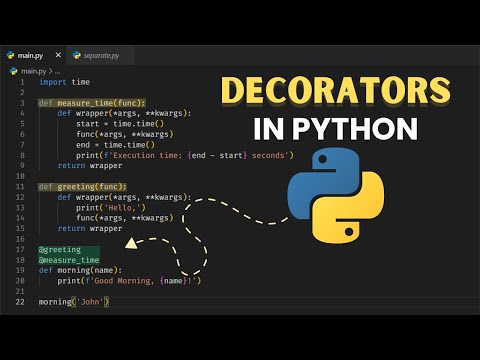Click the @measure_time decorator
Screen dimensions: 480x360
click(69, 260)
